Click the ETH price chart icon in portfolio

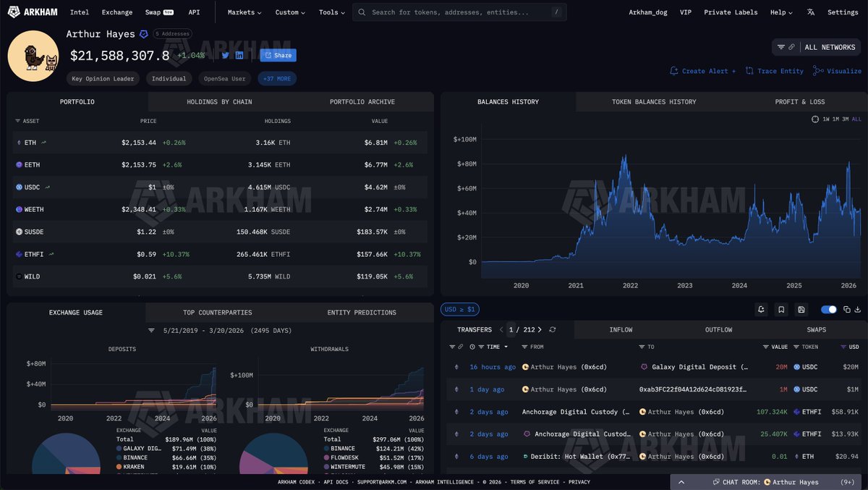coord(43,143)
